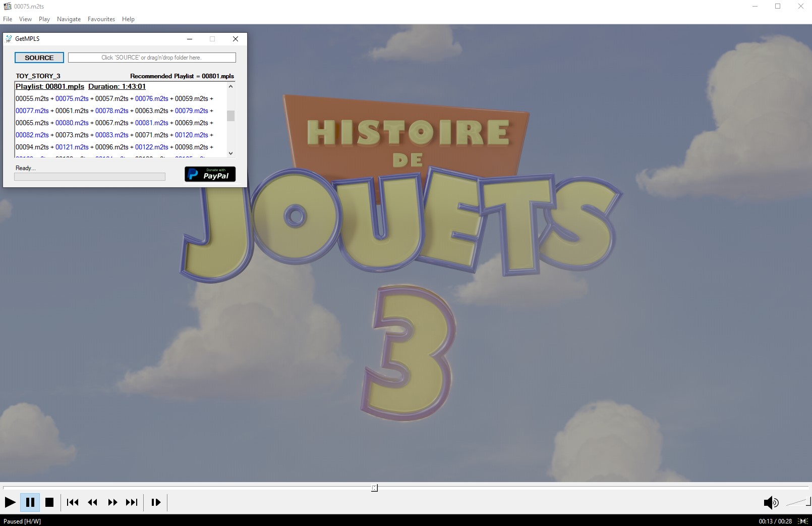Click the 00075.m2ts link

pyautogui.click(x=72, y=98)
